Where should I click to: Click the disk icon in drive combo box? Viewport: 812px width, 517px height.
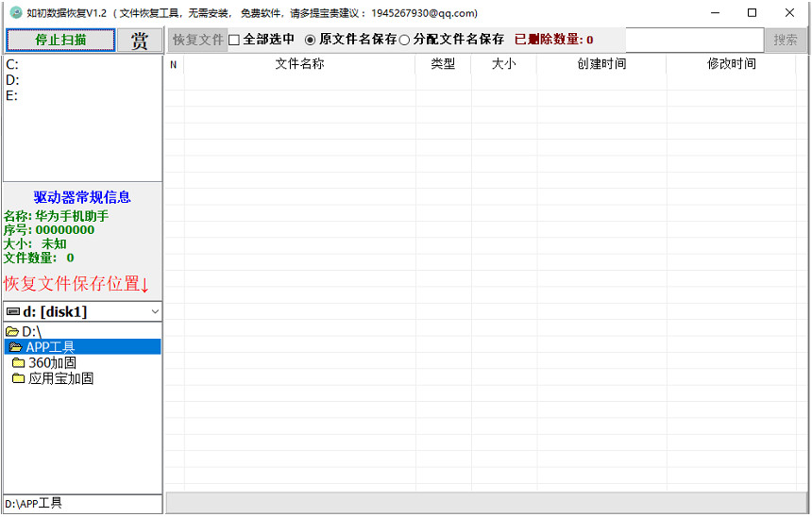tap(13, 311)
